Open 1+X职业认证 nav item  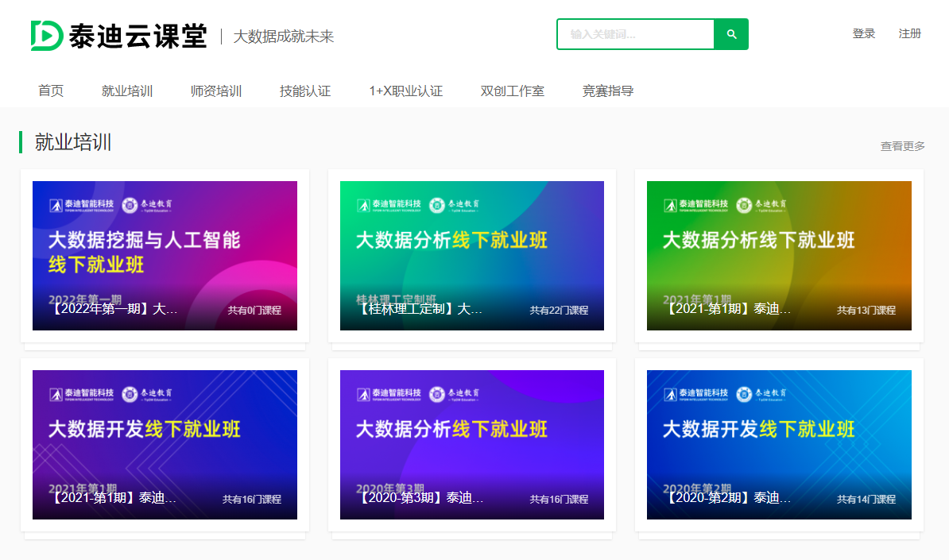[x=406, y=91]
